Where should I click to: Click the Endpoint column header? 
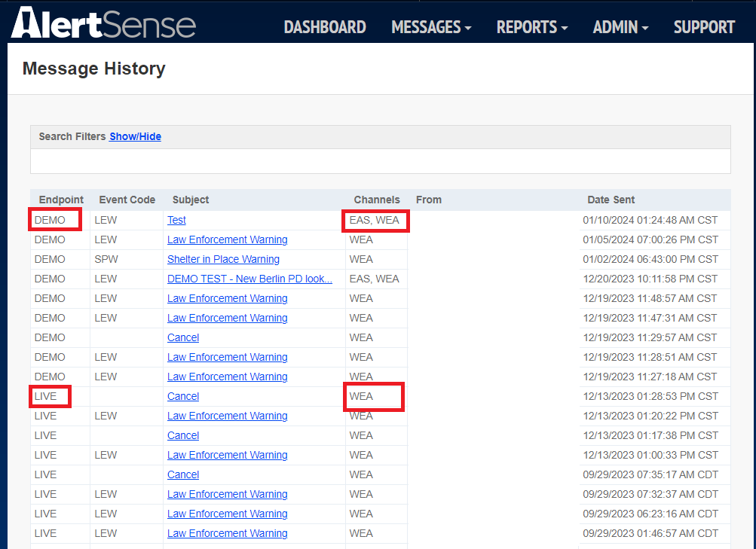click(x=60, y=200)
